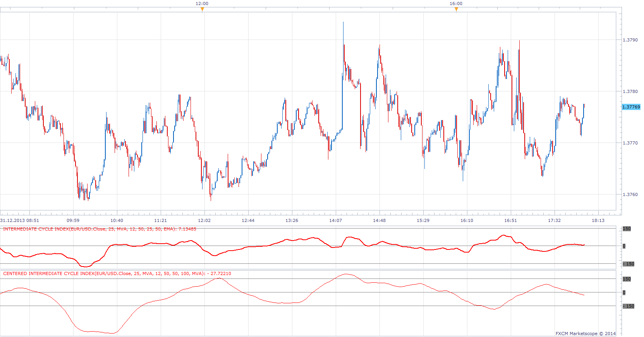
Task: Click the 15:29 time axis label
Action: pos(423,220)
